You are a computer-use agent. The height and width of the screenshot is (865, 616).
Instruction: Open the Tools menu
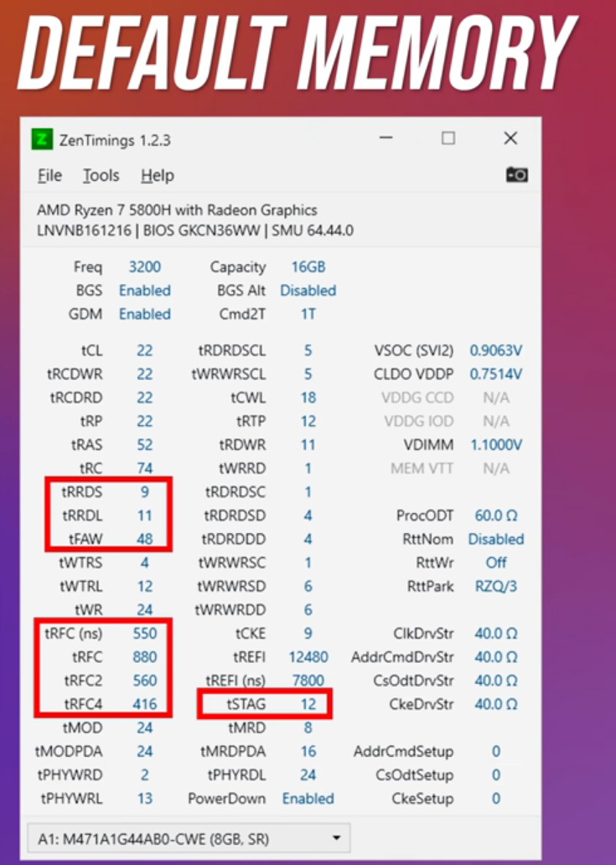tap(101, 175)
